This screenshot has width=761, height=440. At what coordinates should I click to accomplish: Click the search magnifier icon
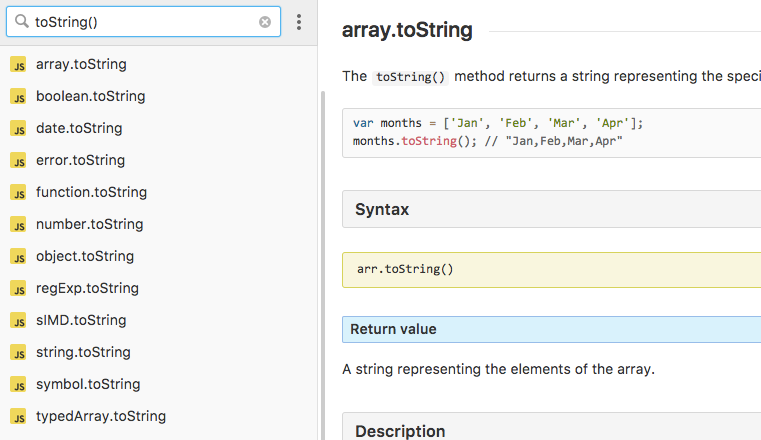(x=21, y=21)
